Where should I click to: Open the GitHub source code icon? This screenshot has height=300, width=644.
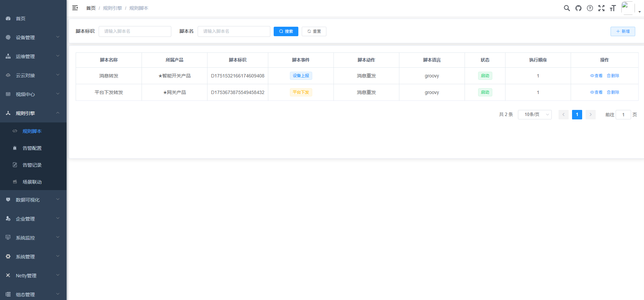pos(578,8)
